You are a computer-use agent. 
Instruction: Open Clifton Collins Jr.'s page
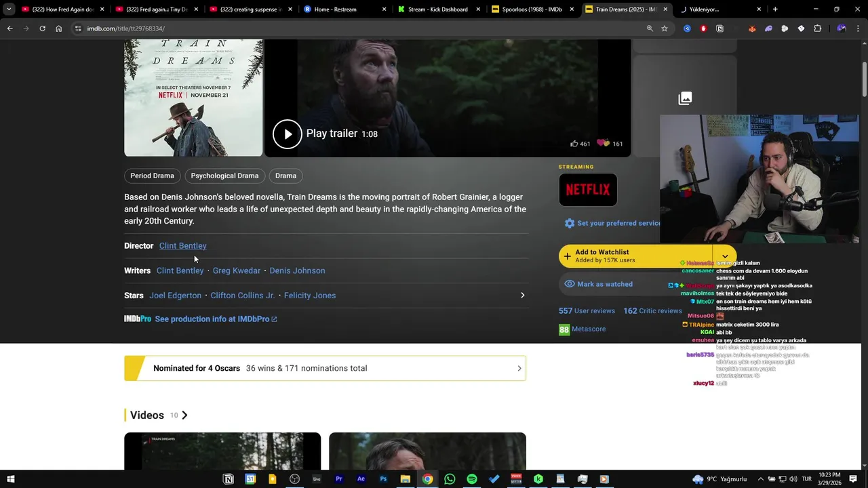[x=243, y=296]
